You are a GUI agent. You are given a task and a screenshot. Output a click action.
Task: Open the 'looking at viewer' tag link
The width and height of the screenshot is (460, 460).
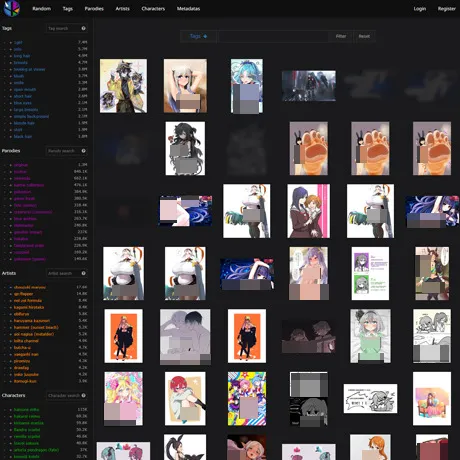pos(29,69)
